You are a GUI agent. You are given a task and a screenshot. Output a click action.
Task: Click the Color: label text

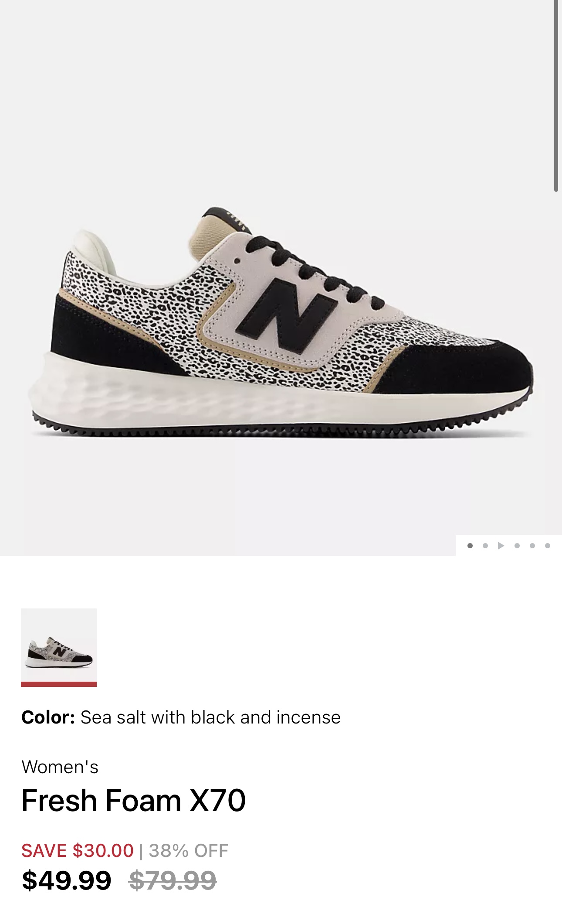click(x=48, y=717)
